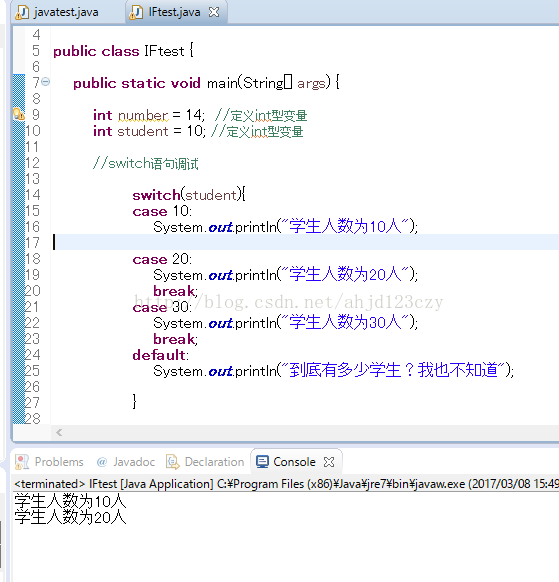
Task: Click the Javadoc @ icon
Action: point(101,462)
